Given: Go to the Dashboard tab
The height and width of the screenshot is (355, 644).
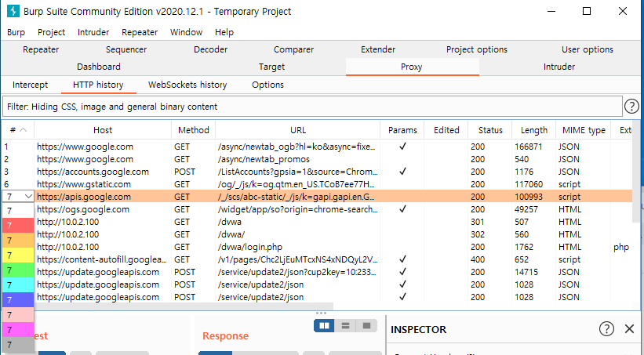Looking at the screenshot, I should pos(99,67).
